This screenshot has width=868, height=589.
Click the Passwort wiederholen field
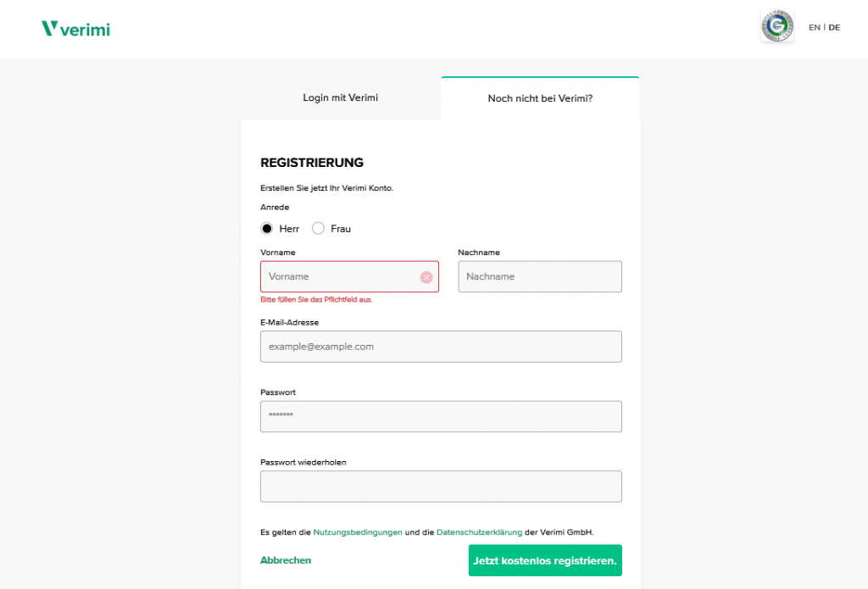(x=441, y=486)
